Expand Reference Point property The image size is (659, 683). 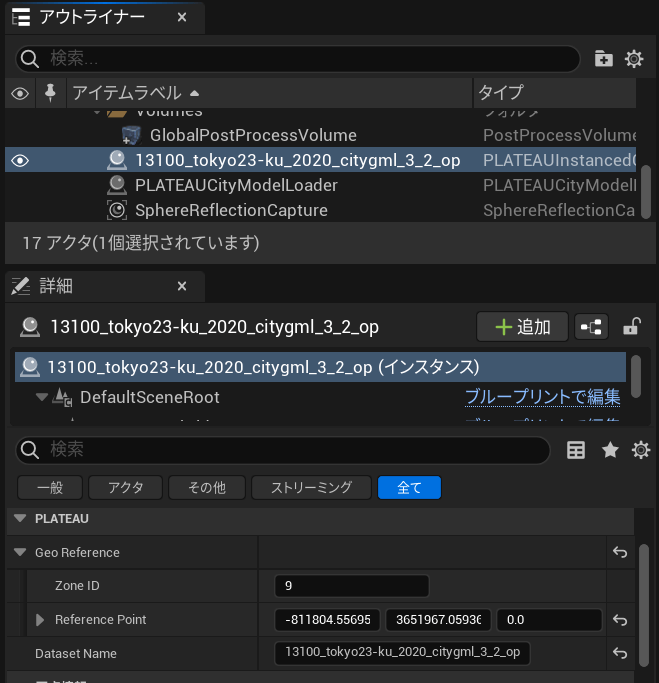coord(40,620)
